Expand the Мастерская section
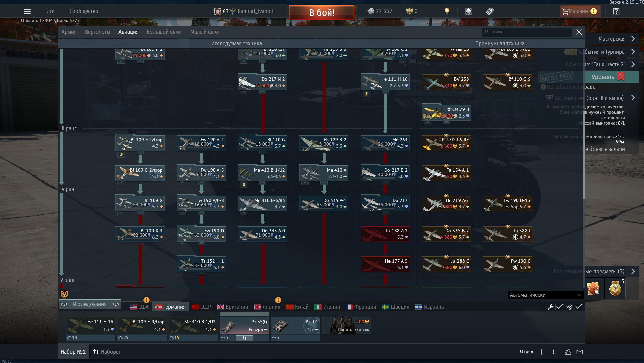 [633, 39]
